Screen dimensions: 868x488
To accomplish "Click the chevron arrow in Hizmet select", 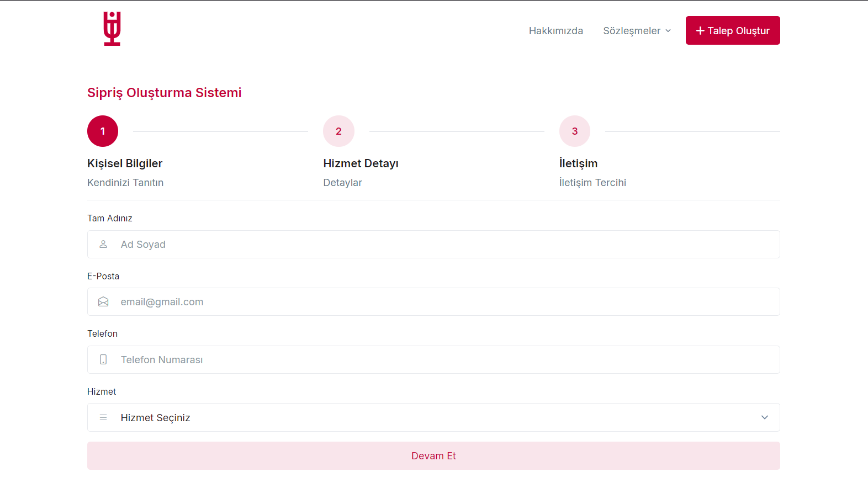I will click(764, 417).
